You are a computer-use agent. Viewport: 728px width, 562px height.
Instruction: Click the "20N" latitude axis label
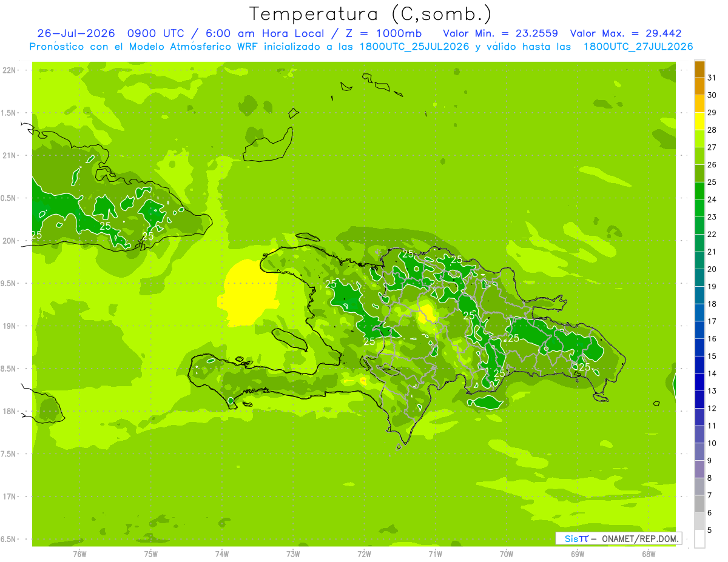10,241
